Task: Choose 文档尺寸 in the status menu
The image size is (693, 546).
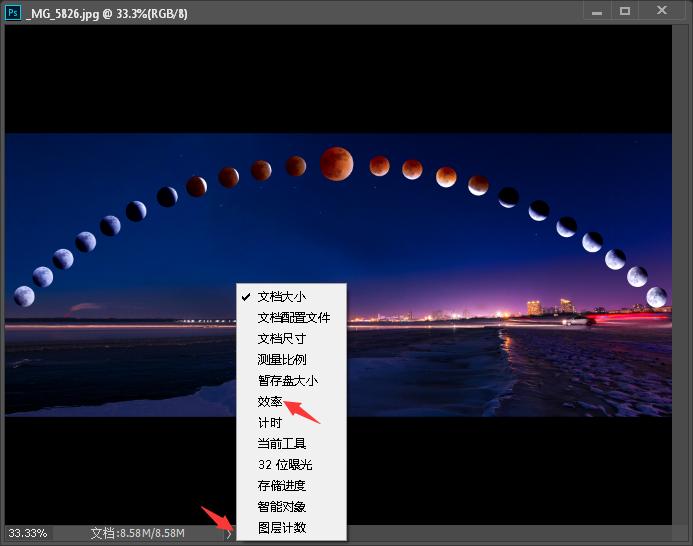Action: click(281, 339)
